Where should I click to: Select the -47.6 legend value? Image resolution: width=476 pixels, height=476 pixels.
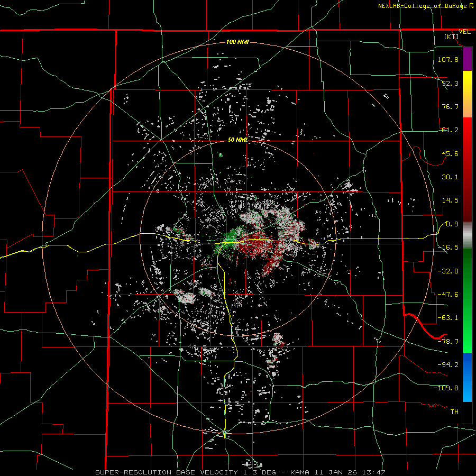(448, 295)
